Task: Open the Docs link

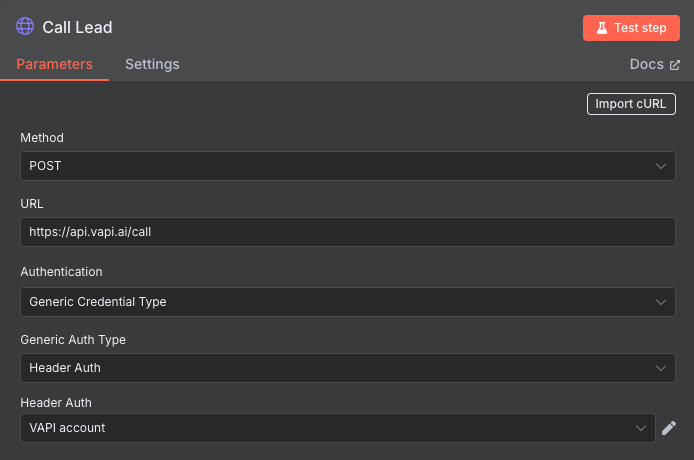Action: 655,64
